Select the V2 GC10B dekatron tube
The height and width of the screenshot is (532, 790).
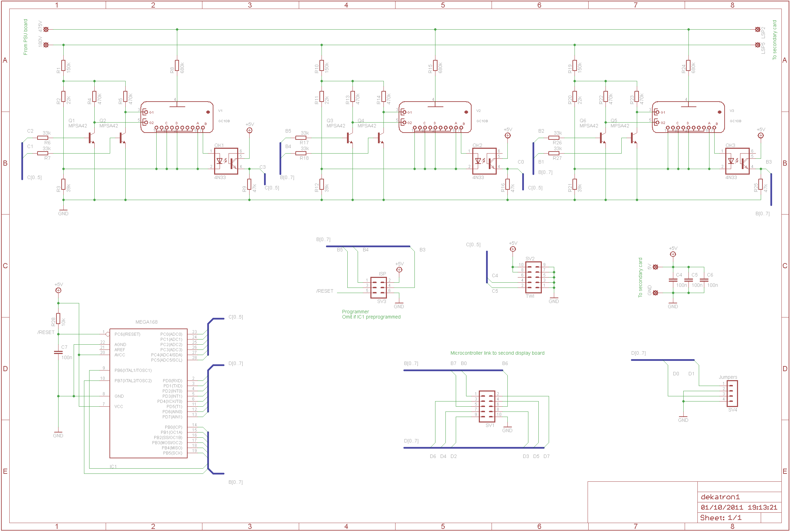(x=435, y=117)
